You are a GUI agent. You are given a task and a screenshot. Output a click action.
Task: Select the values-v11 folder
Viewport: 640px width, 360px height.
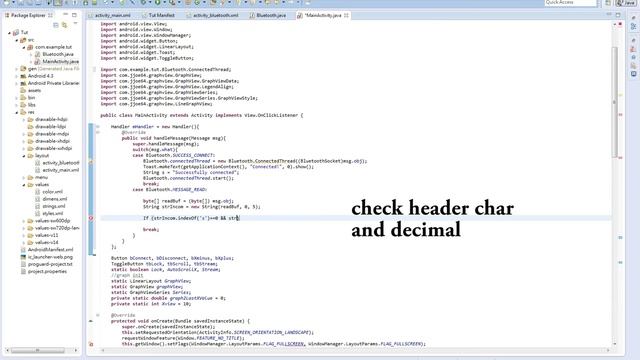(43, 236)
